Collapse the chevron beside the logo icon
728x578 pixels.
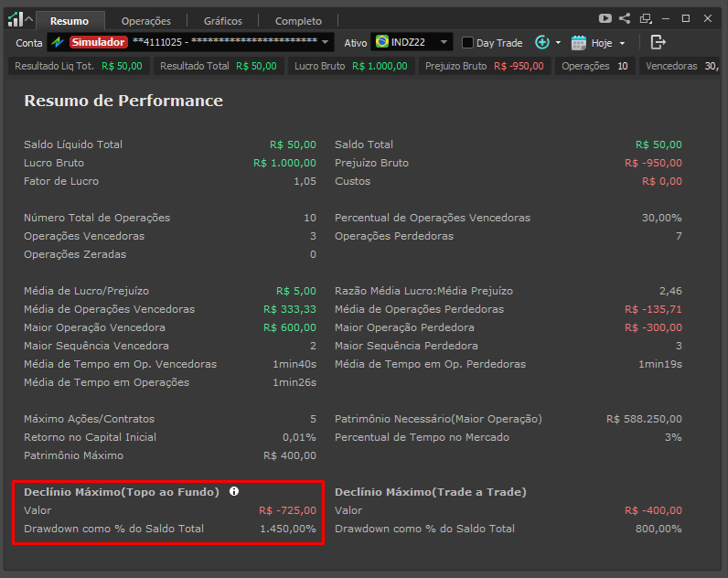pyautogui.click(x=29, y=19)
